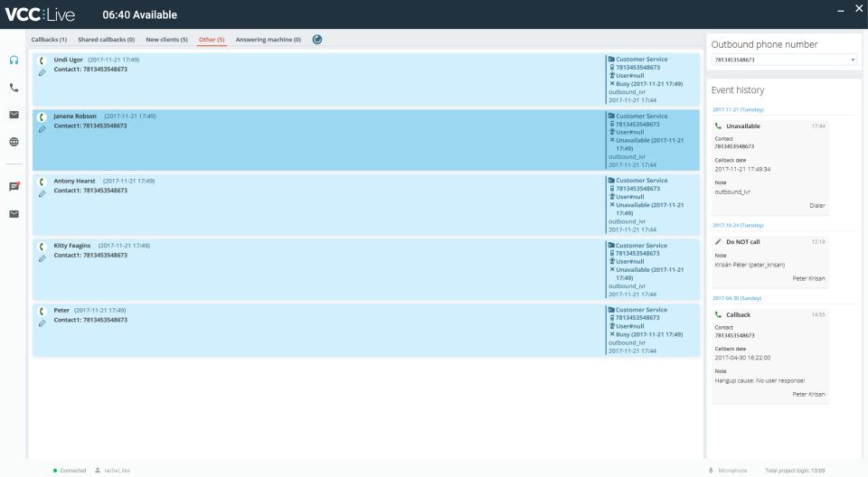This screenshot has width=868, height=477.
Task: Switch to New clients (5) tab
Action: point(166,39)
